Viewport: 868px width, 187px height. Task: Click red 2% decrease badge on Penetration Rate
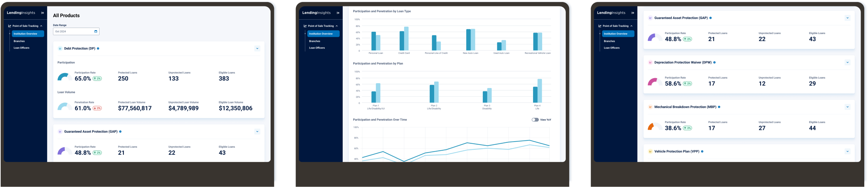click(x=97, y=108)
